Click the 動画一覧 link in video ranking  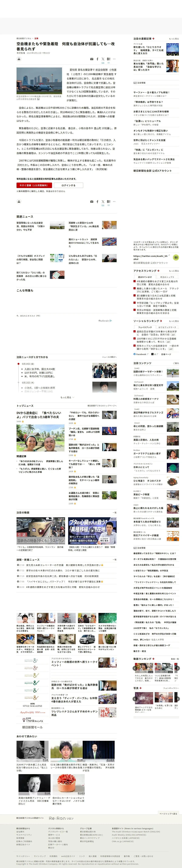coord(175,659)
